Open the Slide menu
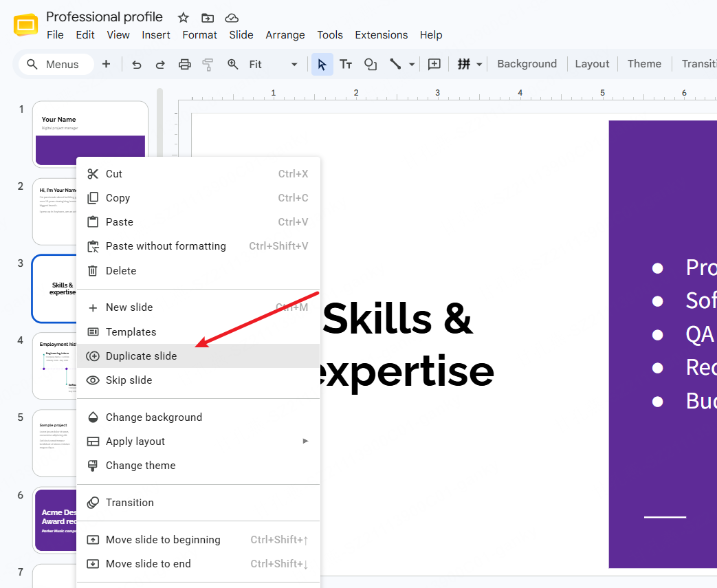Image resolution: width=717 pixels, height=588 pixels. pos(241,35)
